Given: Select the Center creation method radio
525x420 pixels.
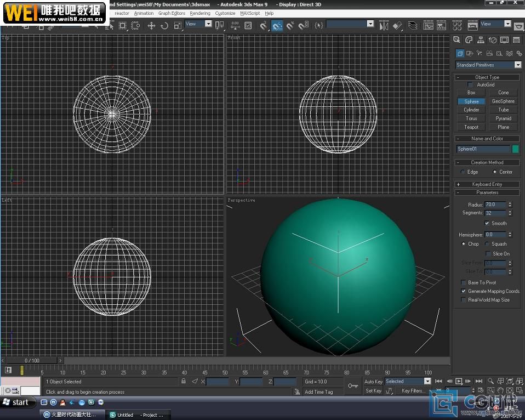Looking at the screenshot, I should (x=494, y=172).
